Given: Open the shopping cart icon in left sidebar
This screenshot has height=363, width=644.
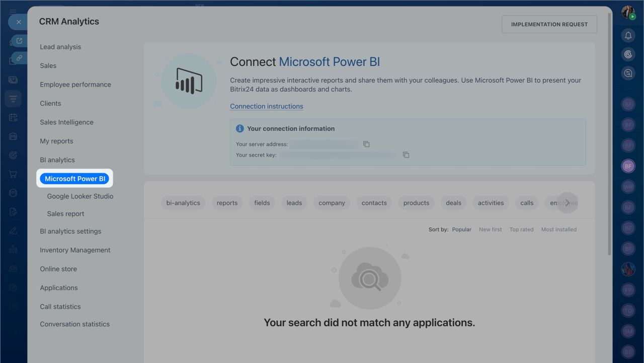Looking at the screenshot, I should click(13, 174).
